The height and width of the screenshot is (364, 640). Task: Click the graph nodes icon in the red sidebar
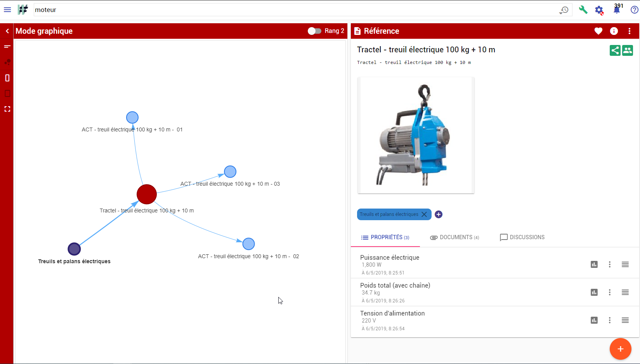pyautogui.click(x=7, y=62)
